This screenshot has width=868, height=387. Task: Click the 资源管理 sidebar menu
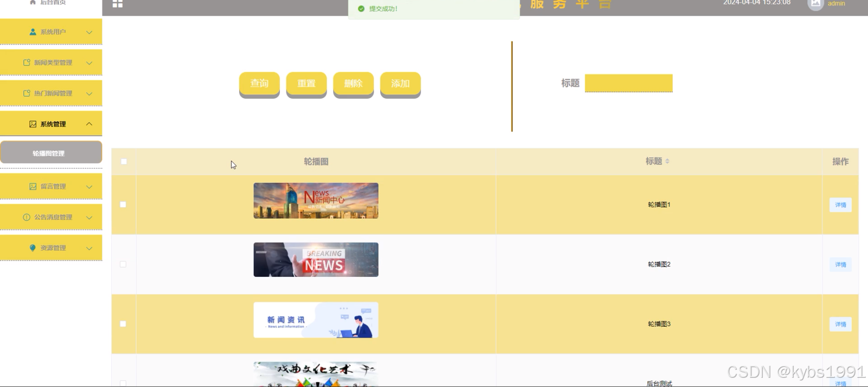pos(51,248)
